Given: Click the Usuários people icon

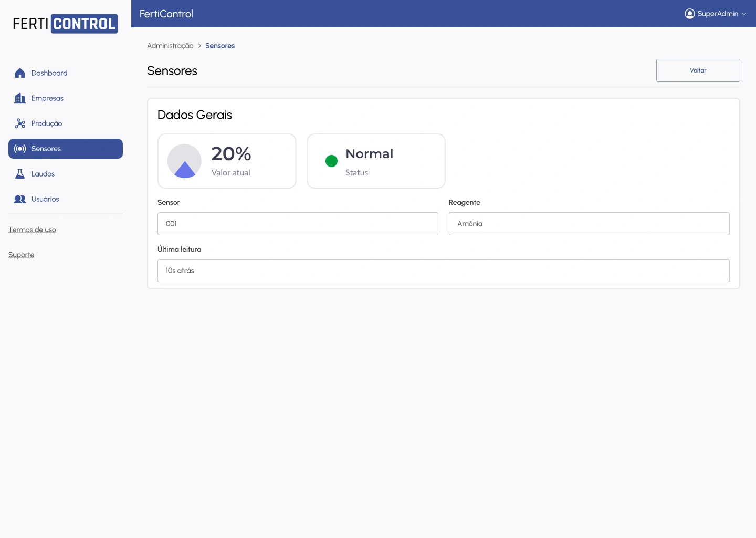Looking at the screenshot, I should pos(20,199).
